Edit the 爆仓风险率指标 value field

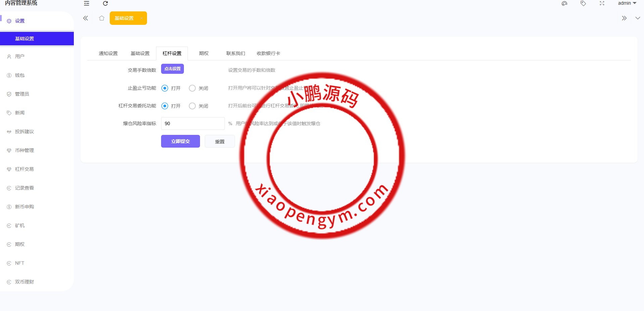point(193,123)
